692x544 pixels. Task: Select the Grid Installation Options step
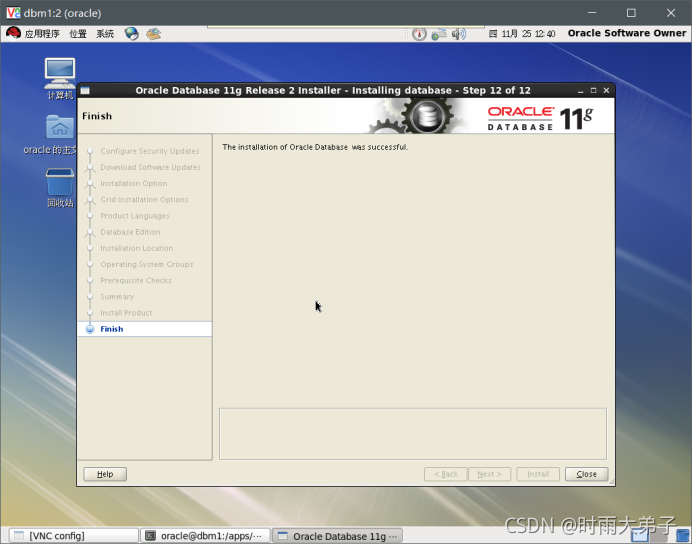(x=144, y=199)
